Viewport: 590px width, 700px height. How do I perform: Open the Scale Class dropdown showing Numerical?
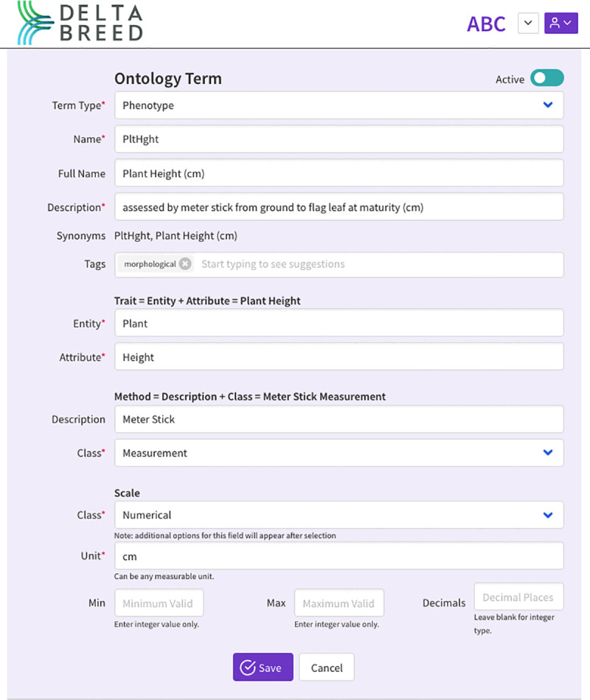tap(339, 515)
